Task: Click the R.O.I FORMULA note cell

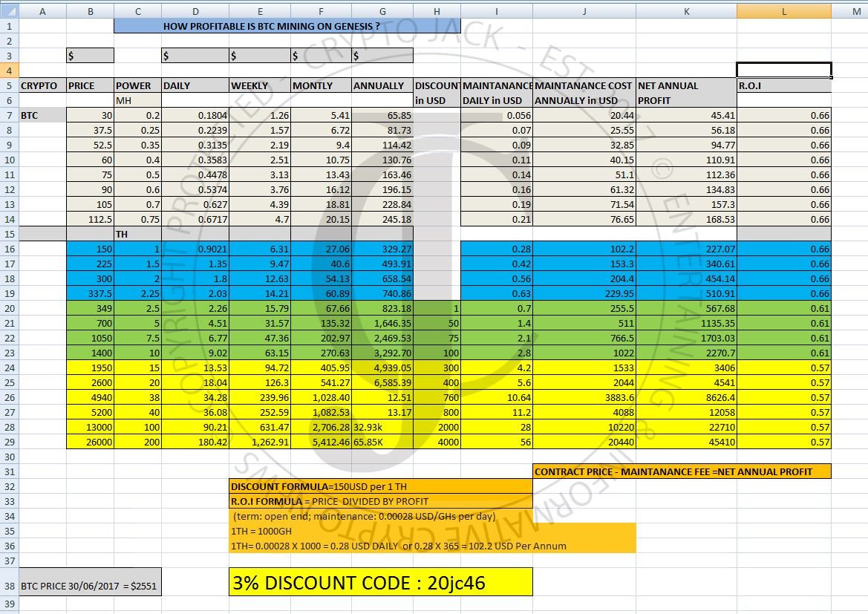Action: pyautogui.click(x=381, y=501)
